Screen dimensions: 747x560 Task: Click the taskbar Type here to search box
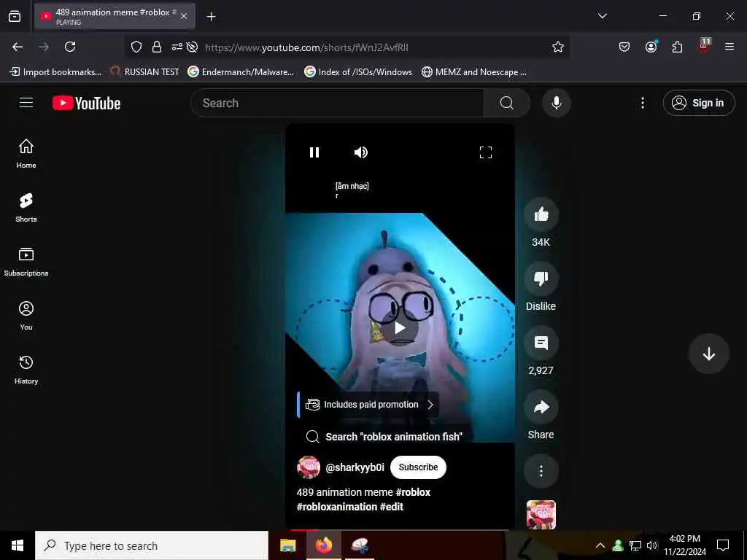152,545
